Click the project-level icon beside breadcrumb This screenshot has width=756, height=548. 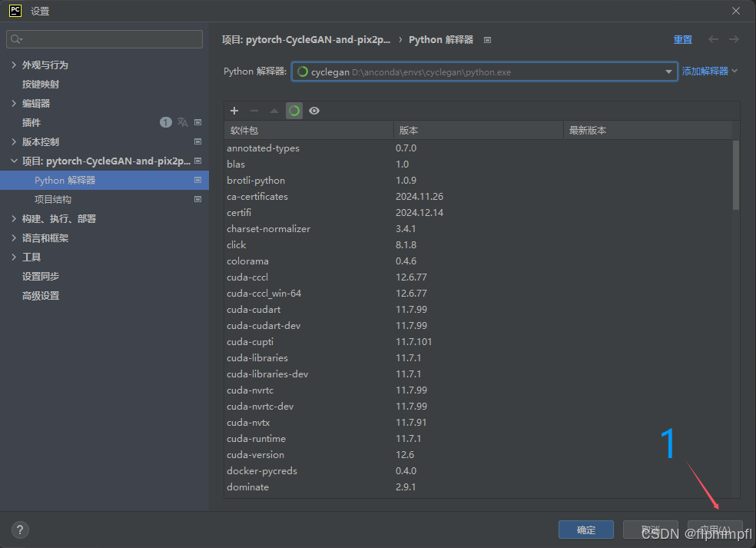[487, 40]
